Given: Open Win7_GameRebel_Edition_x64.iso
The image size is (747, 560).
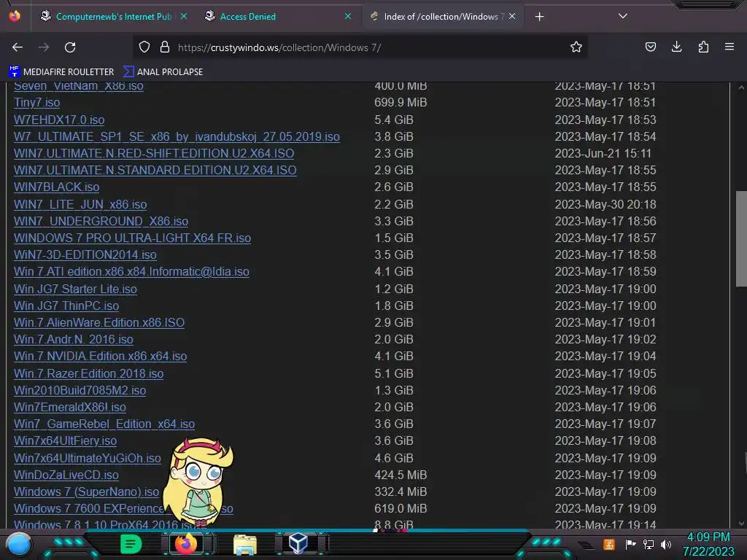Looking at the screenshot, I should tap(104, 424).
